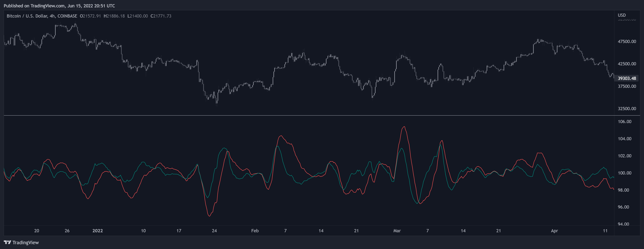Image resolution: width=644 pixels, height=249 pixels.
Task: Click the Mar label on time axis
Action: pos(397,231)
